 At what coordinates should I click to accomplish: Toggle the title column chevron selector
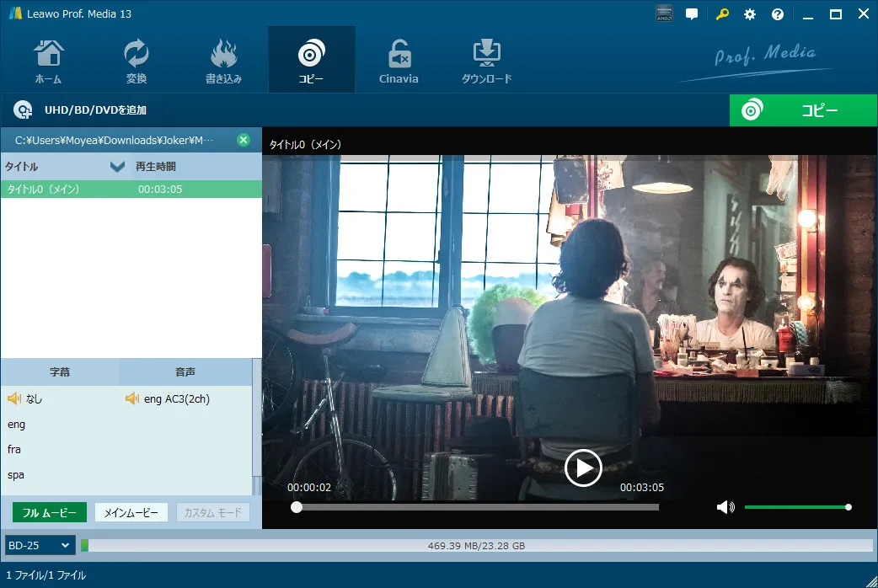[x=117, y=166]
